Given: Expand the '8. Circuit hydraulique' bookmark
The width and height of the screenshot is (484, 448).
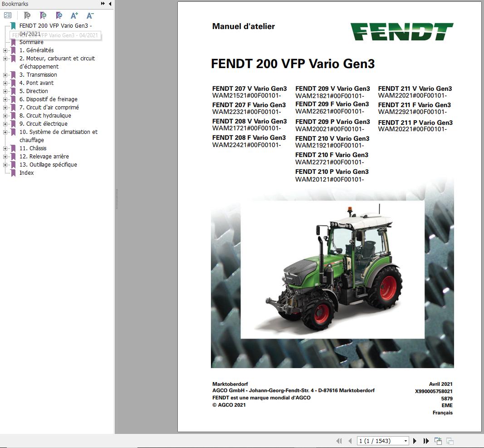Looking at the screenshot, I should coord(5,116).
